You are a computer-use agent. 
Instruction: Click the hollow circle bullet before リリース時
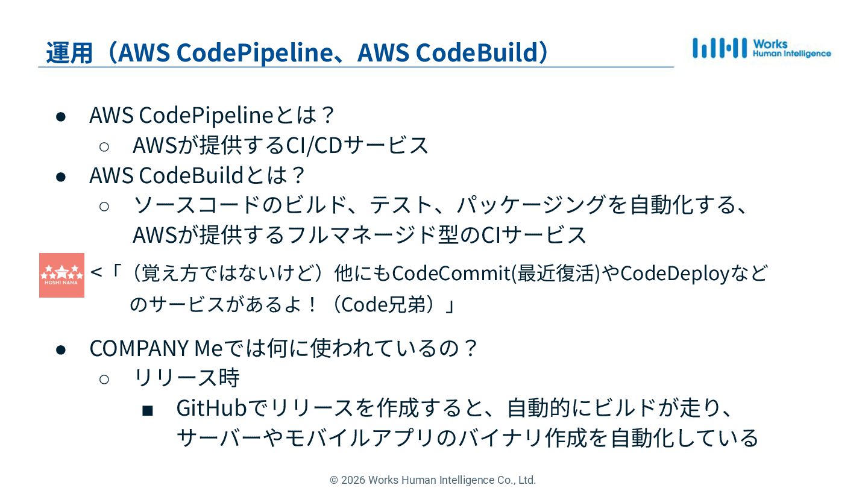point(104,379)
